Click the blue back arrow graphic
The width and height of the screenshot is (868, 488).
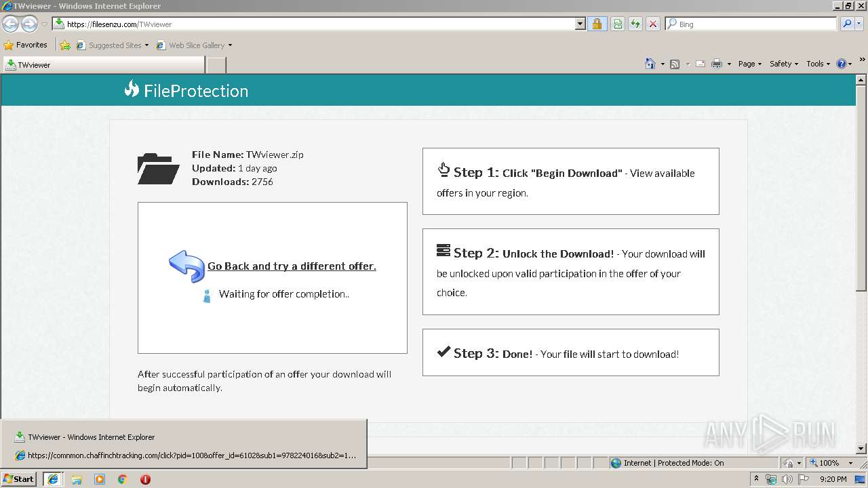point(186,266)
